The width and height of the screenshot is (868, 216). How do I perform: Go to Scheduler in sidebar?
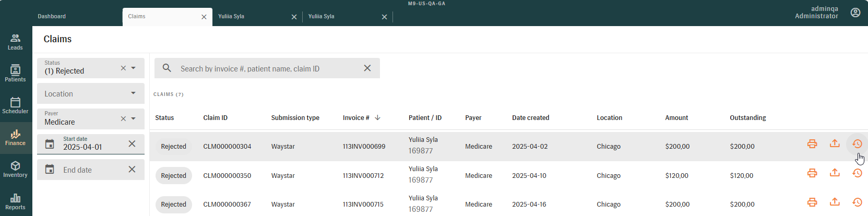click(15, 105)
